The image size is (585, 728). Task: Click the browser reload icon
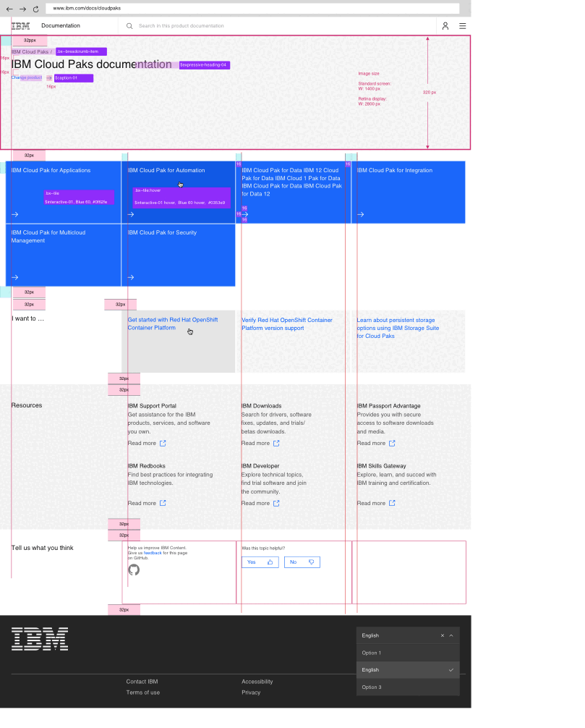tap(36, 9)
